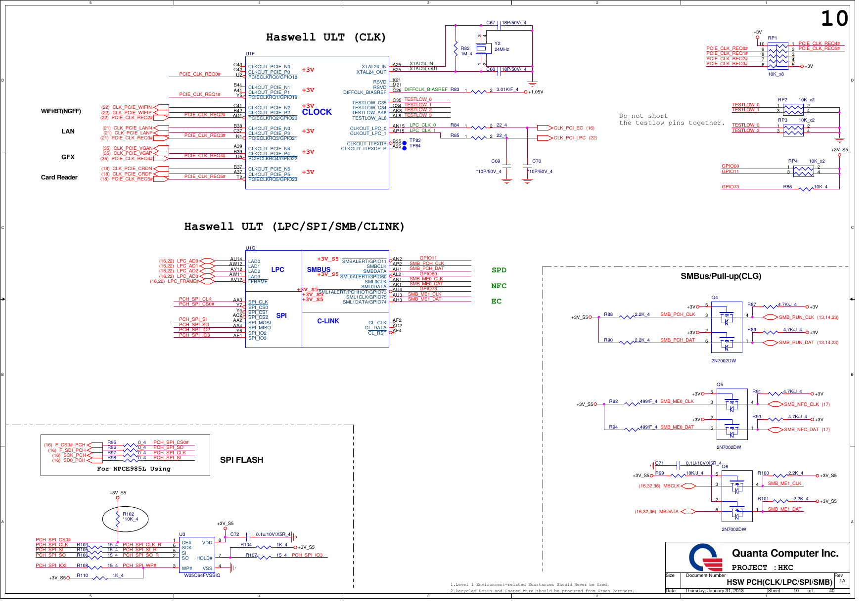Select test point label TP84
Viewport: 868px width, 613px height.
[x=415, y=146]
